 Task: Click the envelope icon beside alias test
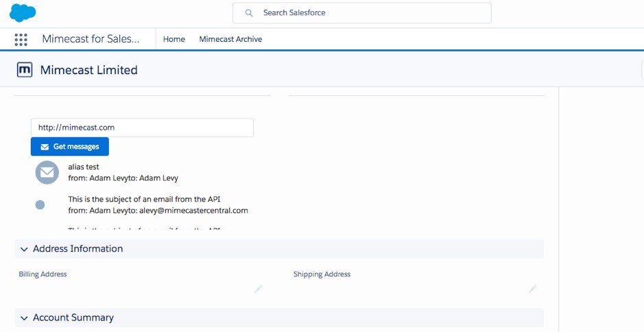coord(47,172)
